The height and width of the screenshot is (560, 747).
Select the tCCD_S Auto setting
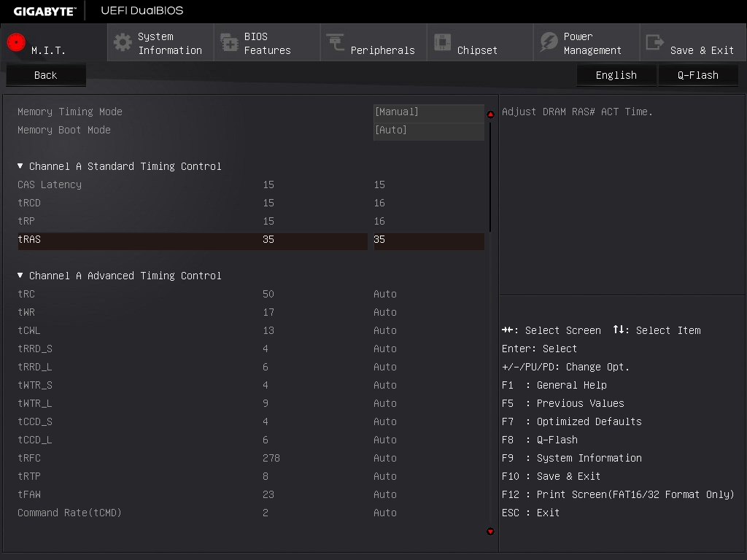pos(385,421)
